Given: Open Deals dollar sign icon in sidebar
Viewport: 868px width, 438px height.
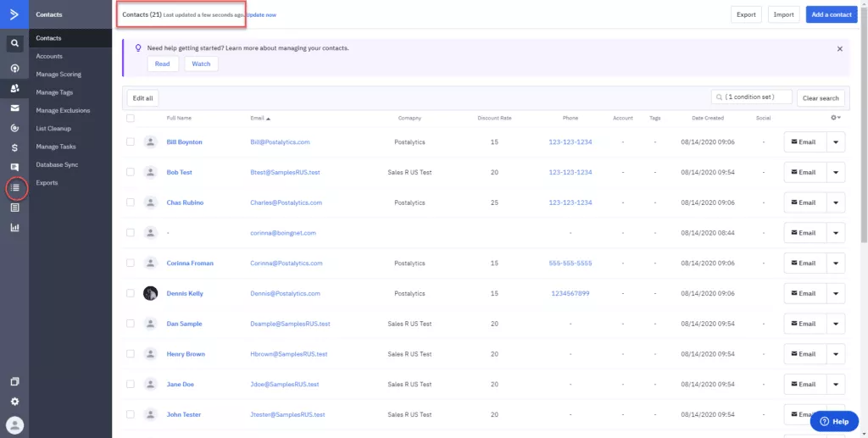Looking at the screenshot, I should click(x=15, y=147).
